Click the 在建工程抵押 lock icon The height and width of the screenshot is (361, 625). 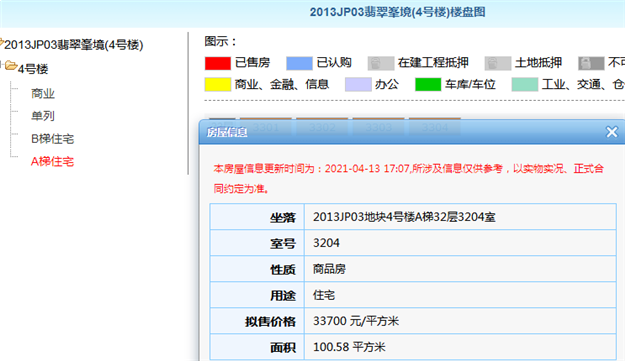[381, 63]
